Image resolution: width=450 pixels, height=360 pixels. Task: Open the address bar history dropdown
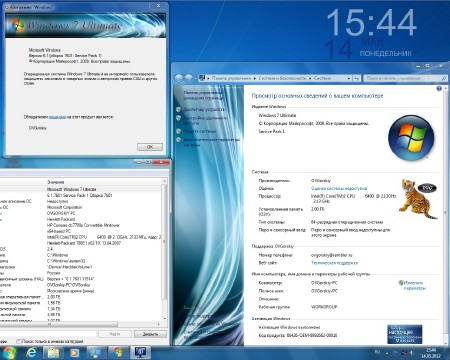click(349, 78)
